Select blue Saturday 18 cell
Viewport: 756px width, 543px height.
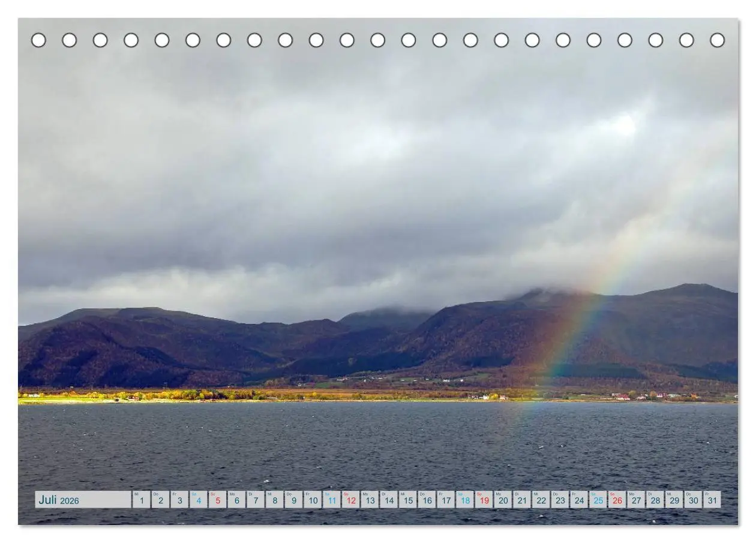pyautogui.click(x=465, y=499)
